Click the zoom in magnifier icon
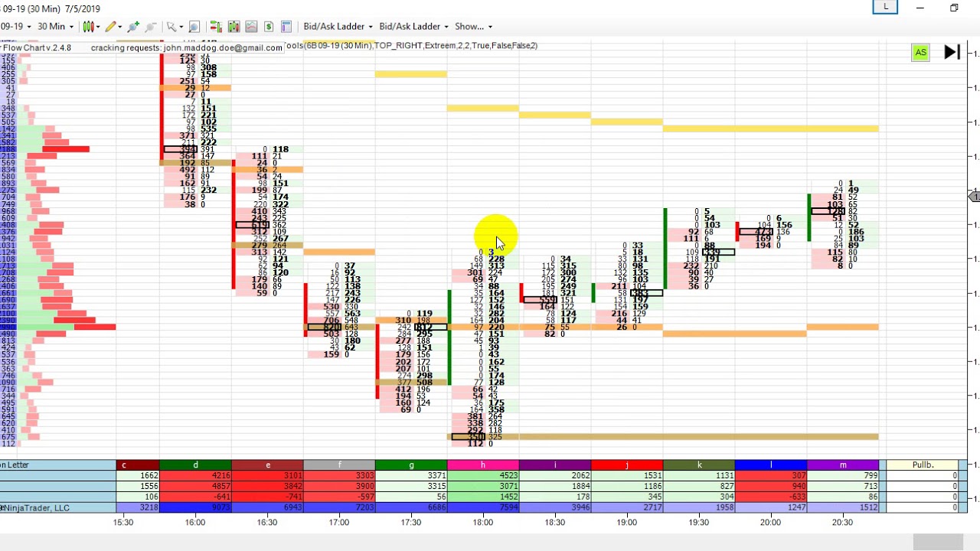 (133, 26)
